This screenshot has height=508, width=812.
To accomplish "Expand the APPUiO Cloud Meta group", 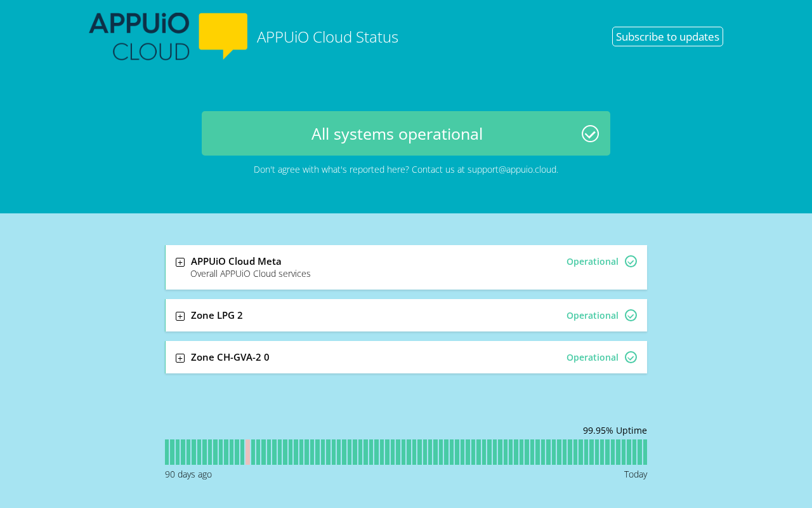I will (x=180, y=262).
